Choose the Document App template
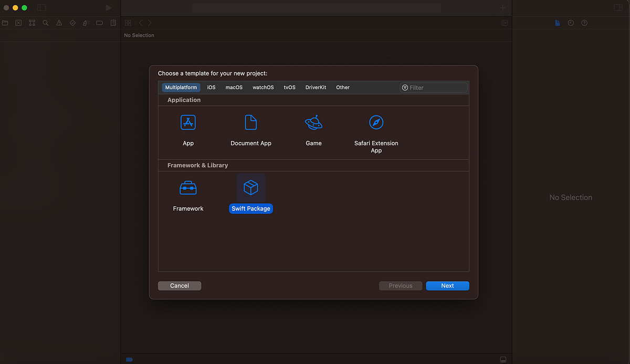This screenshot has width=630, height=364. coord(250,129)
